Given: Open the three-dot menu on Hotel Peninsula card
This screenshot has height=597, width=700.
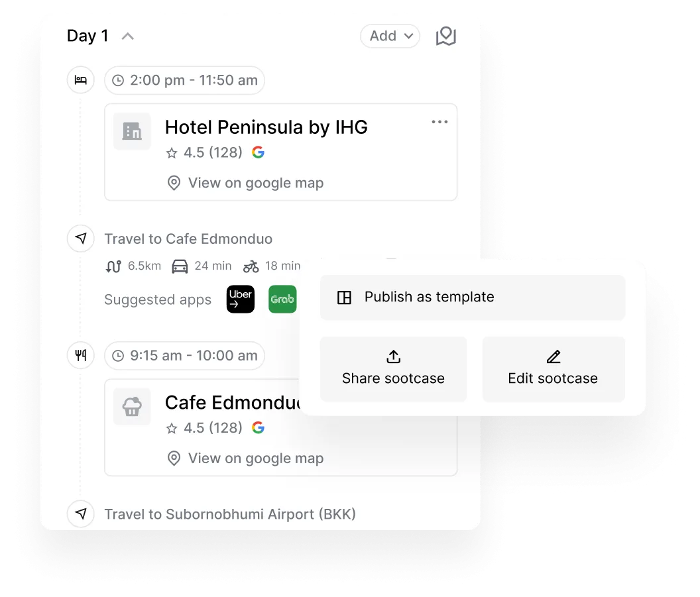Looking at the screenshot, I should click(x=439, y=122).
